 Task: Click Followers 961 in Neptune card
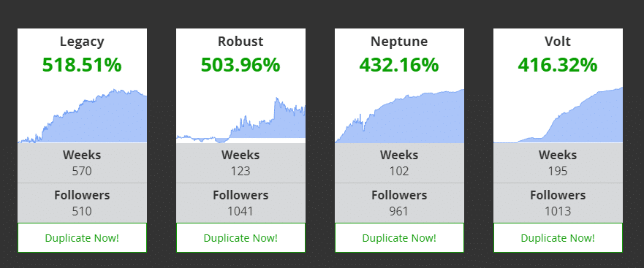coord(399,203)
